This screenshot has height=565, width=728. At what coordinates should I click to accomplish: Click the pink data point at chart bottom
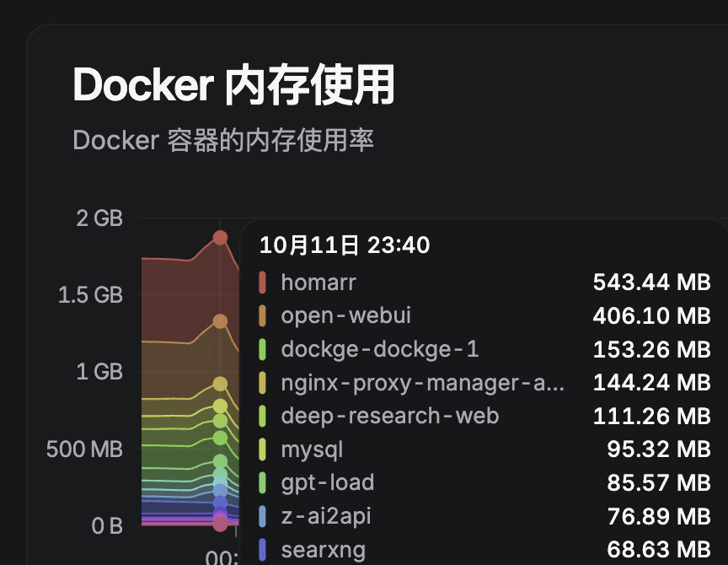tap(220, 525)
